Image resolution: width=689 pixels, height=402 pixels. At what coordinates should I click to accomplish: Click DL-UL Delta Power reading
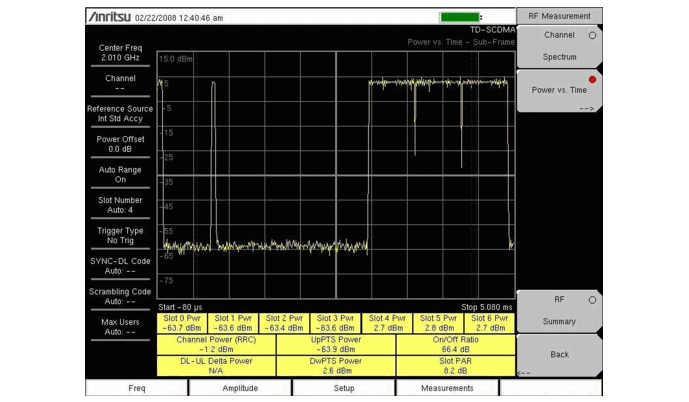[x=216, y=366]
